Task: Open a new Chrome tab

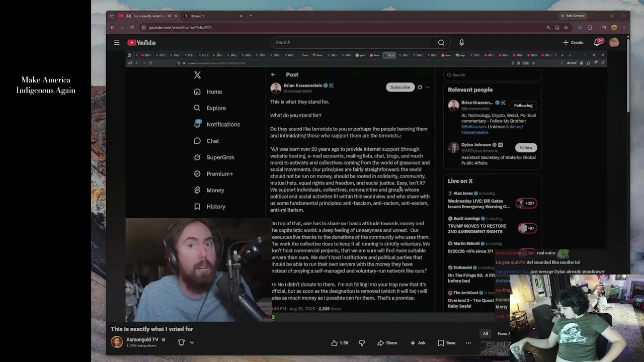Action: tap(251, 16)
